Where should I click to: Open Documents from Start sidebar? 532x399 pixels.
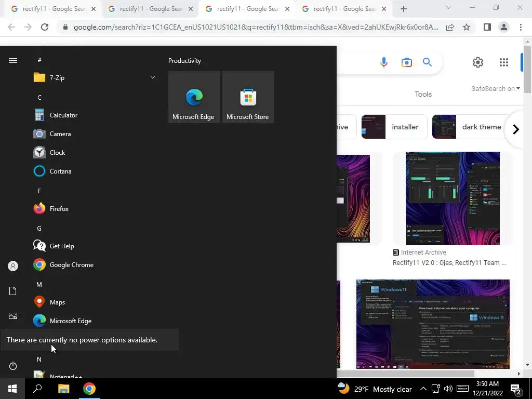(x=13, y=291)
